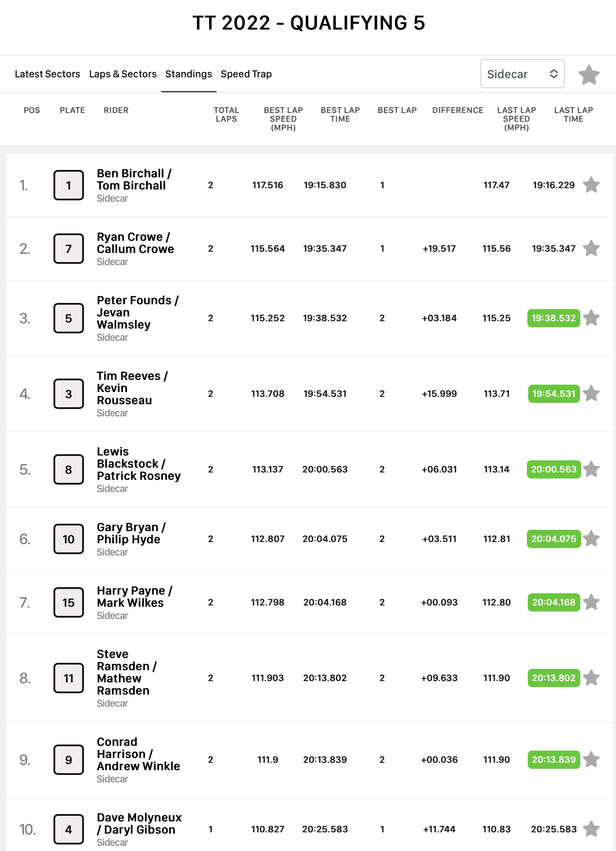Click the PLATE column header
The image size is (616, 851).
[72, 110]
